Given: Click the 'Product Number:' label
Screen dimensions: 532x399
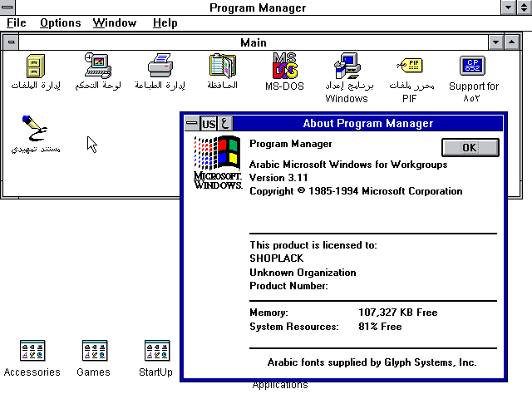Looking at the screenshot, I should pyautogui.click(x=288, y=286).
